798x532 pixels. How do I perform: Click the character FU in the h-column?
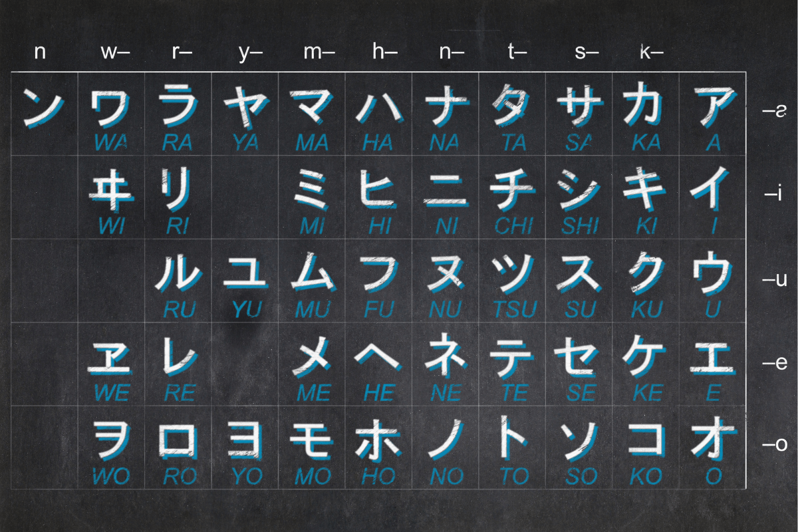tap(379, 276)
